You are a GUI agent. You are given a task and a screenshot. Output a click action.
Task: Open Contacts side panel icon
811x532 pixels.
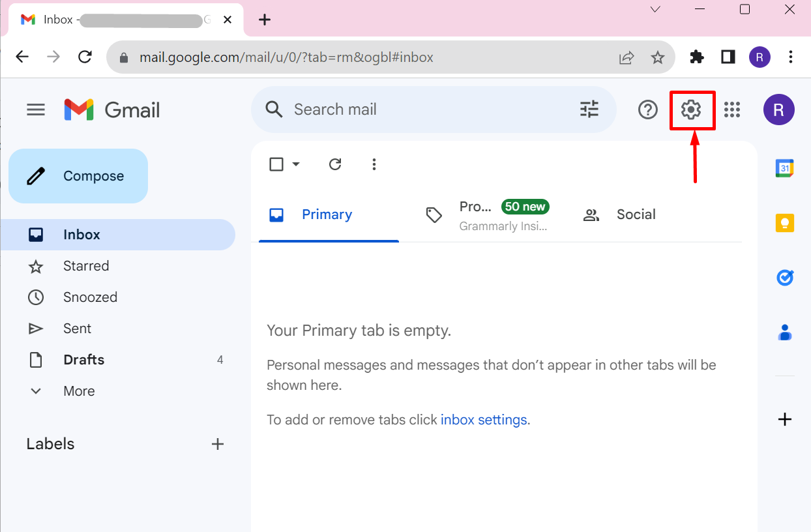point(784,333)
